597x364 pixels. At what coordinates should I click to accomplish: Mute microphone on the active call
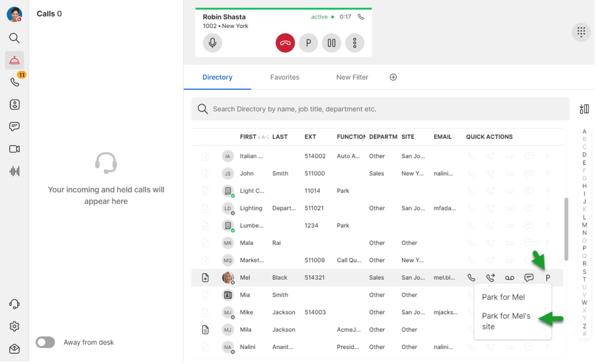212,43
